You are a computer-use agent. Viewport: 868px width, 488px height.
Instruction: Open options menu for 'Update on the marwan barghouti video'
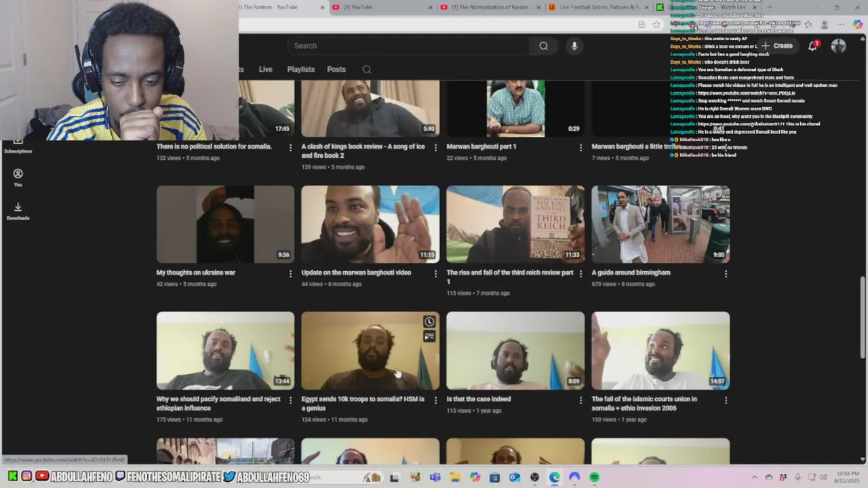435,273
